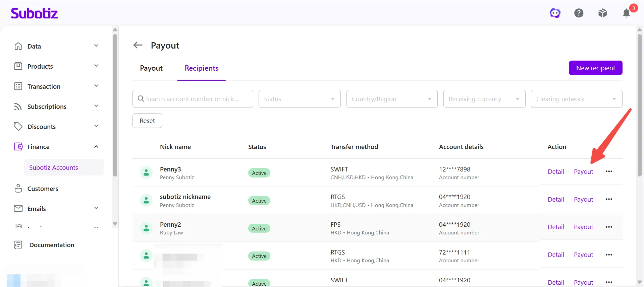Expand the Emails menu chevron
This screenshot has width=644, height=287.
point(96,208)
